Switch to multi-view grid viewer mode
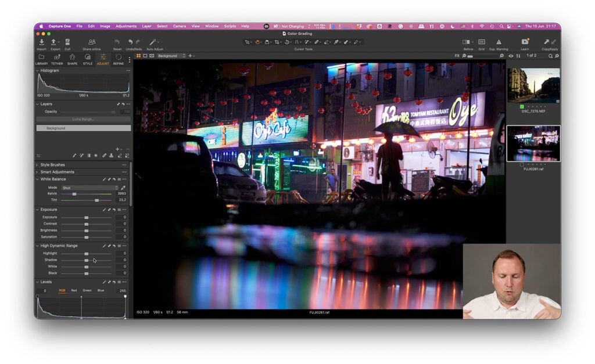 pos(138,56)
